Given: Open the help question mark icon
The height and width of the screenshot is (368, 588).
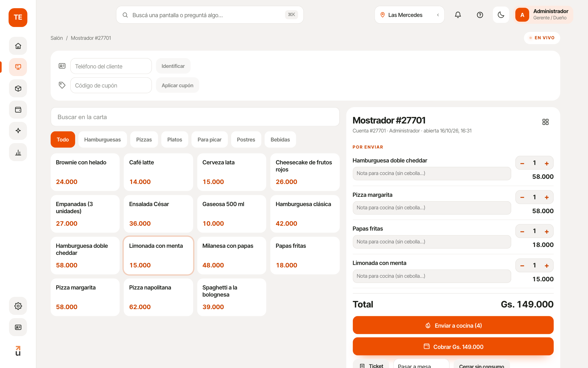Looking at the screenshot, I should click(x=480, y=15).
